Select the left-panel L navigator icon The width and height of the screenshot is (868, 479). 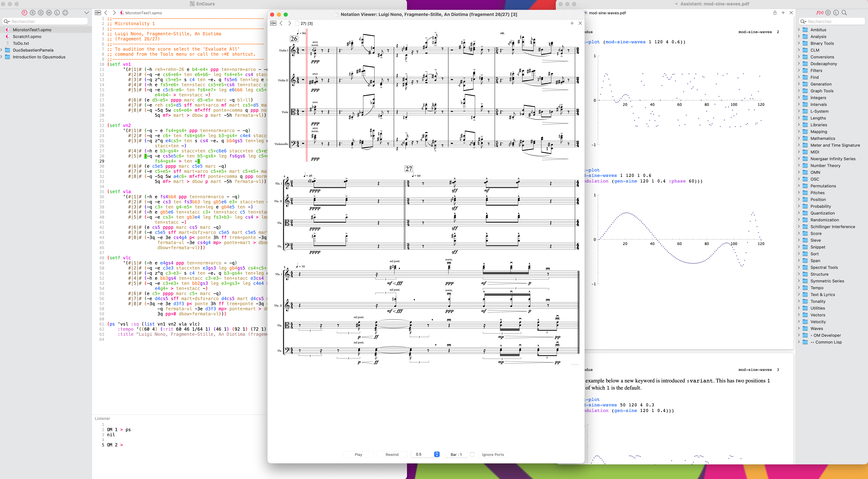tap(57, 13)
